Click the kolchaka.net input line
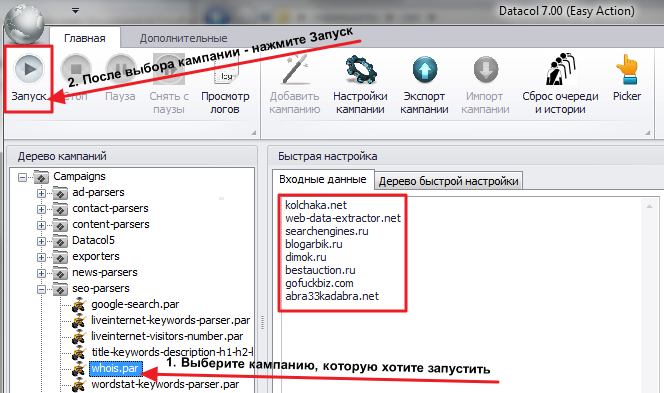This screenshot has height=393, width=664. 316,205
